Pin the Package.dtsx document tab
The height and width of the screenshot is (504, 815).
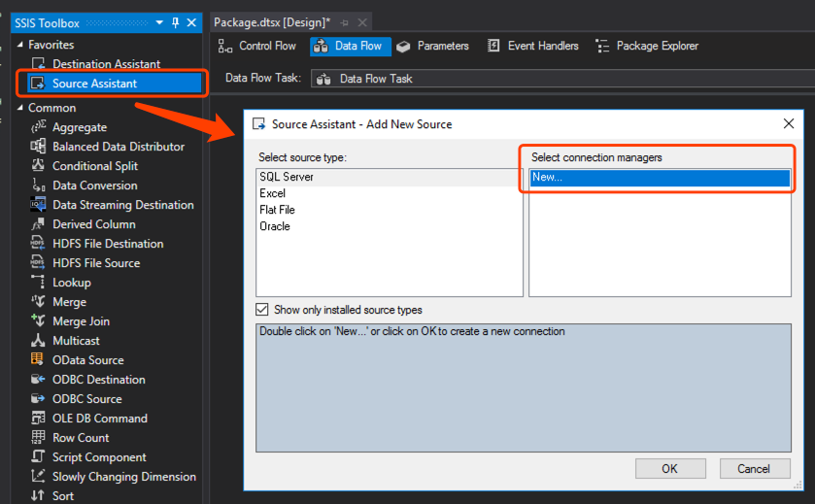click(344, 22)
